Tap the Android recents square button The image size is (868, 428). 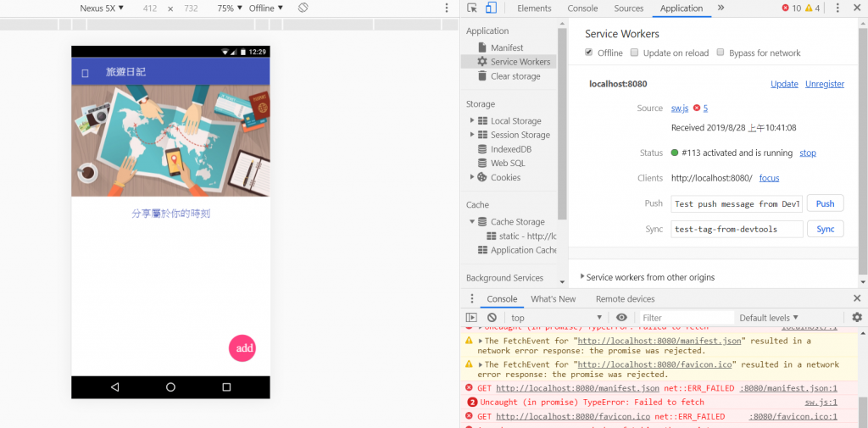[226, 387]
